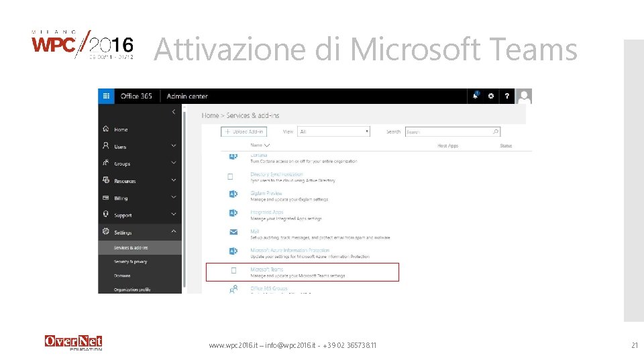Click the GigJam Preview service icon

tap(233, 194)
